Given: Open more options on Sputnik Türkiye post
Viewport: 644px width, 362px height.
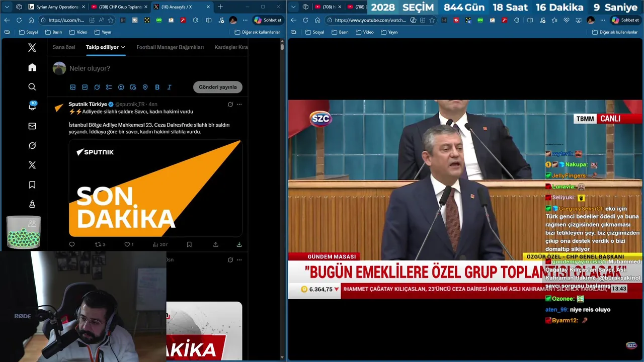Looking at the screenshot, I should (239, 105).
